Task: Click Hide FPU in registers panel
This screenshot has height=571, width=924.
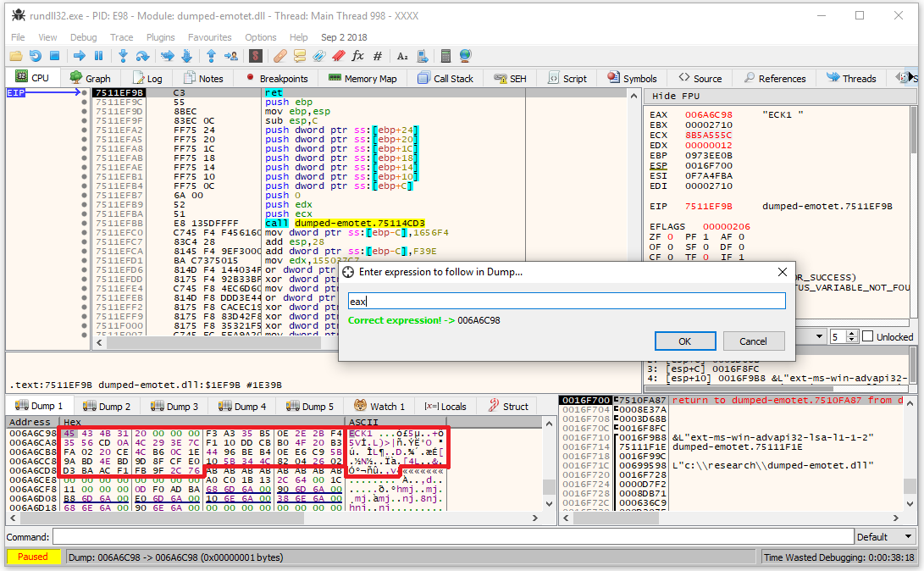Action: tap(676, 96)
